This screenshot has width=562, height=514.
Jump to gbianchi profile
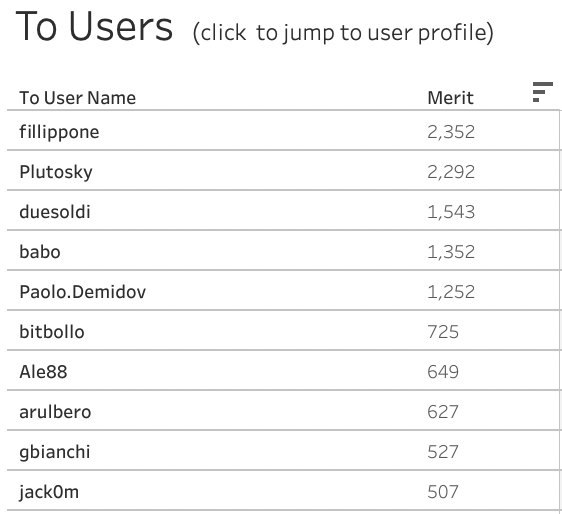54,452
